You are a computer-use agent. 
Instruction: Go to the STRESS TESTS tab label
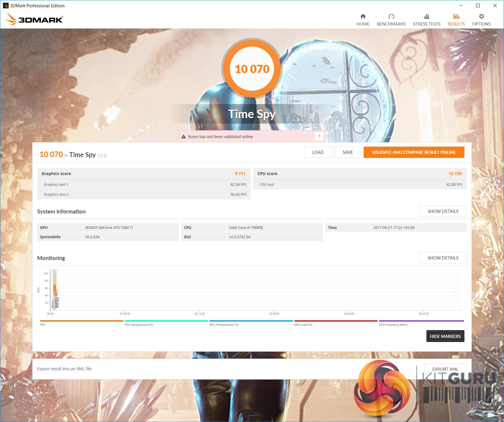click(x=426, y=24)
